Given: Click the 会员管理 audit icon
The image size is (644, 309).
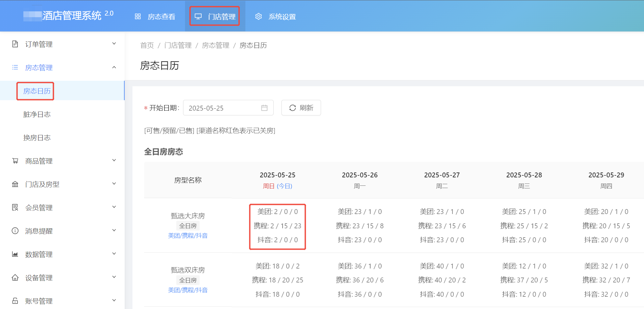Looking at the screenshot, I should (15, 208).
